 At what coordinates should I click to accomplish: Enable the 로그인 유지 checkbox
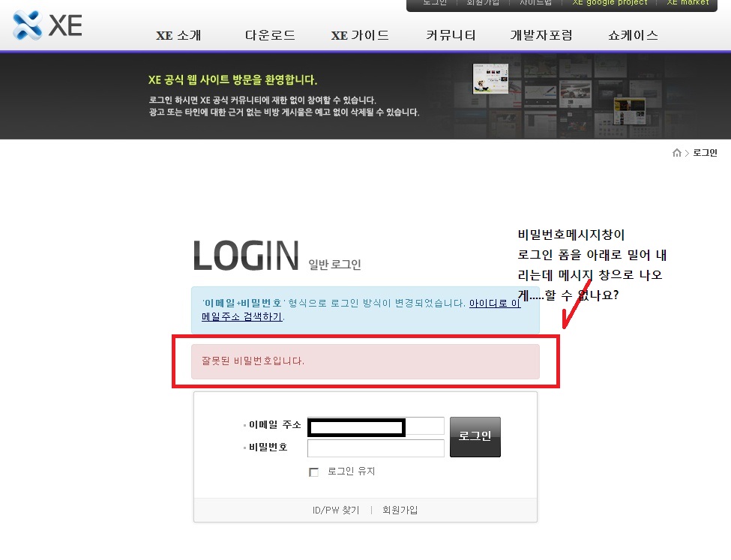313,472
